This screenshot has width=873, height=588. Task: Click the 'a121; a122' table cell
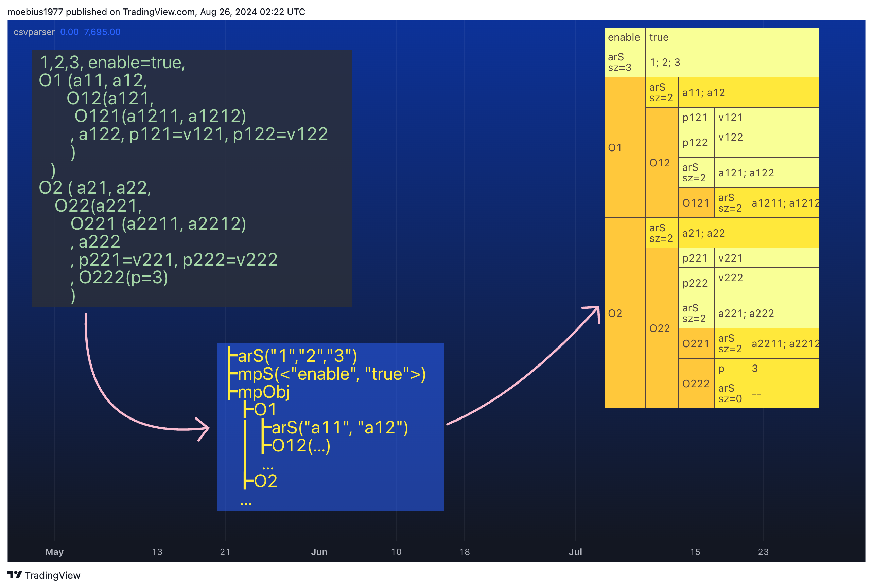coord(767,173)
